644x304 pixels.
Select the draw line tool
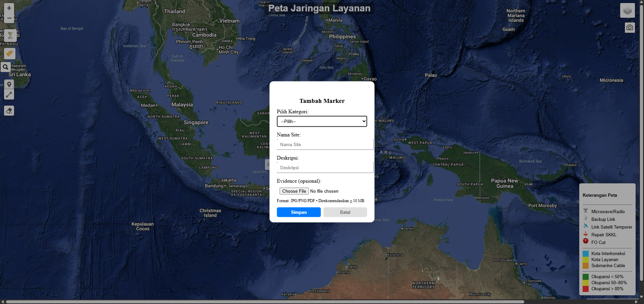coord(9,95)
